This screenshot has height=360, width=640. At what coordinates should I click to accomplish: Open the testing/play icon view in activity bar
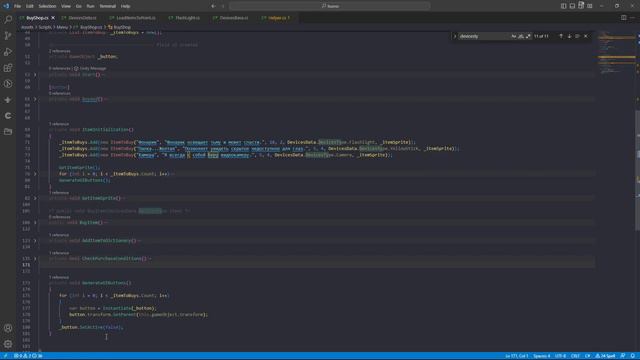(x=8, y=84)
